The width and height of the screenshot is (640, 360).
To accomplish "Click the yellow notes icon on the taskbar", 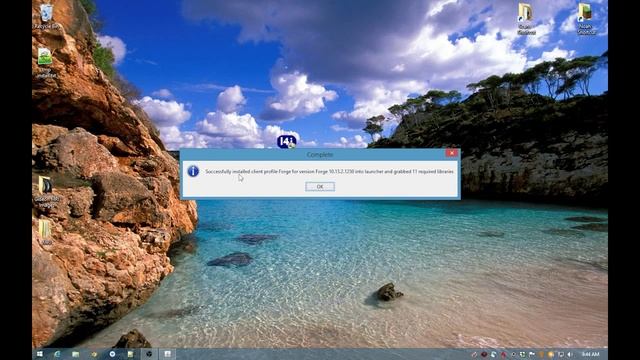I will click(130, 354).
